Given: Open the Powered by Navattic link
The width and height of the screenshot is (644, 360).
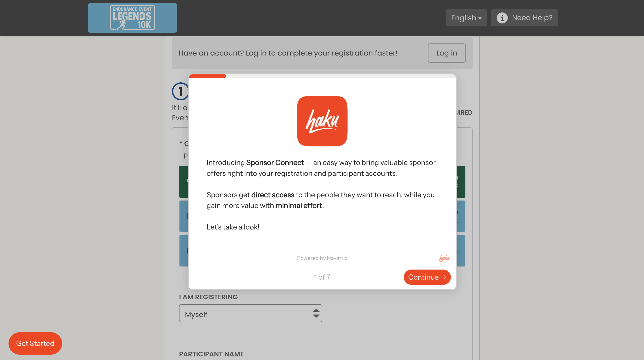Looking at the screenshot, I should pos(322,258).
